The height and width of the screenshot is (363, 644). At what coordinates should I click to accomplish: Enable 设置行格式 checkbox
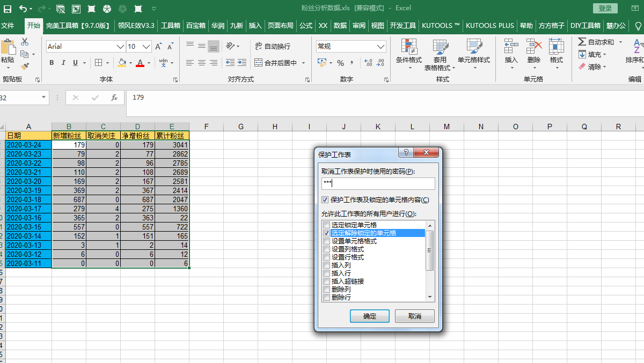[327, 257]
